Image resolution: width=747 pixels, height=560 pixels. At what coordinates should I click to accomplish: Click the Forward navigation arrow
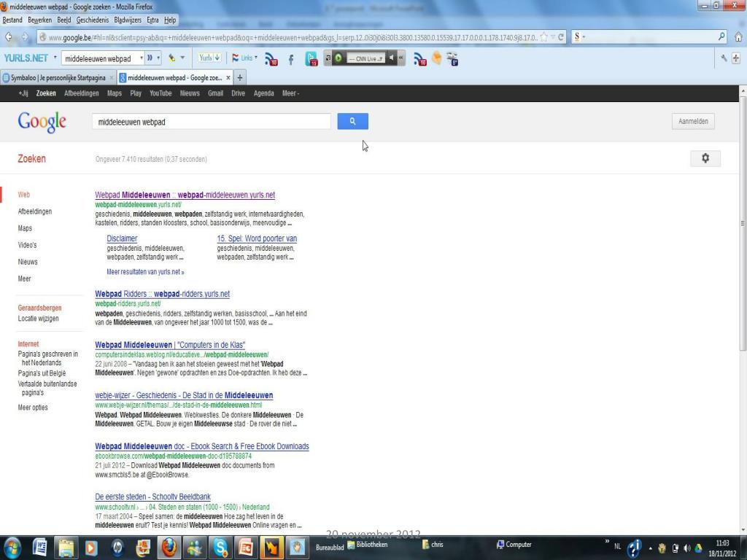[x=26, y=37]
